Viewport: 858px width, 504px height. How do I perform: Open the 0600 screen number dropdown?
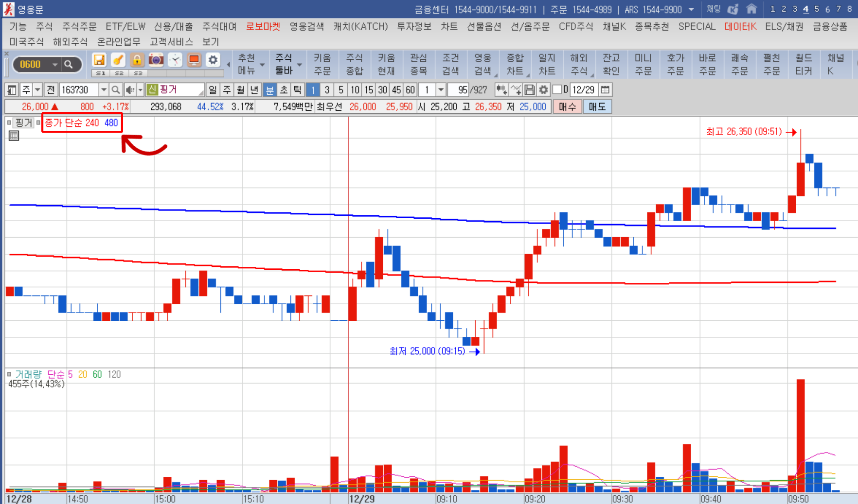[x=55, y=65]
